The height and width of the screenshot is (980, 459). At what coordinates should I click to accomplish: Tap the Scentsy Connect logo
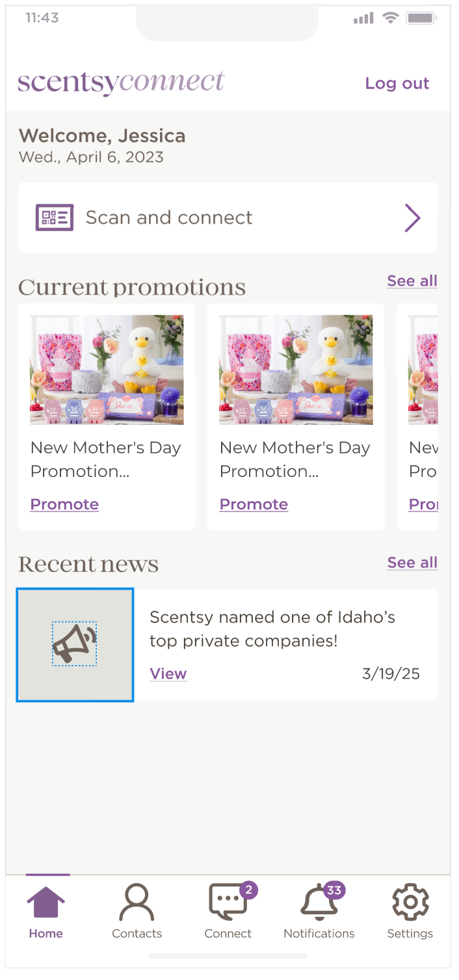[x=121, y=83]
